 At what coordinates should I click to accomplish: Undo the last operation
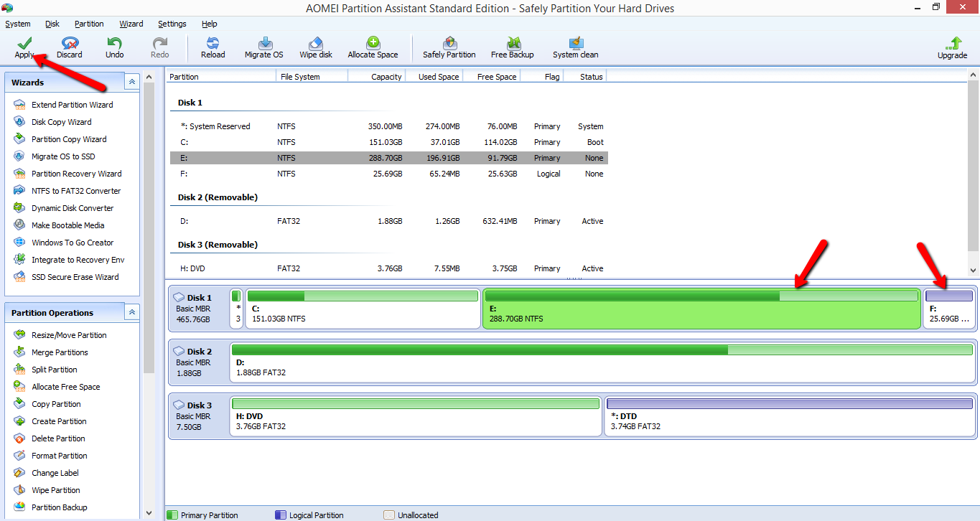(x=114, y=43)
